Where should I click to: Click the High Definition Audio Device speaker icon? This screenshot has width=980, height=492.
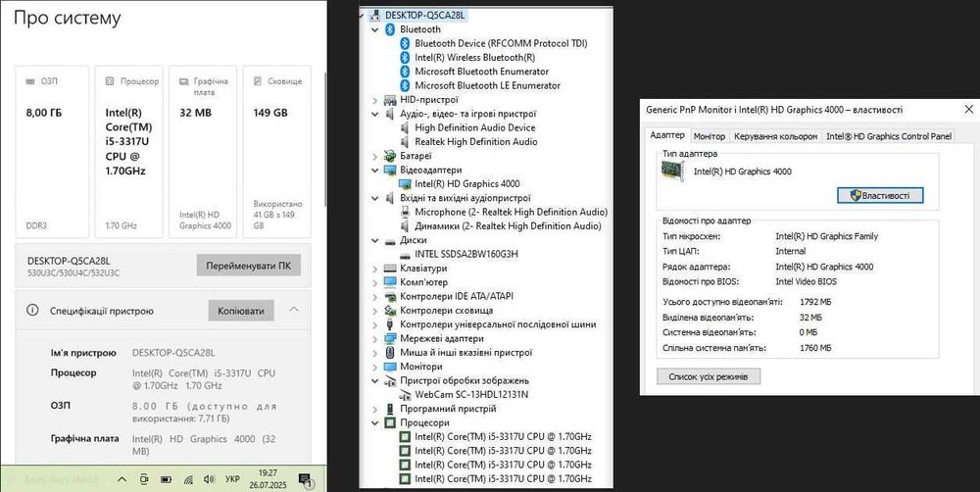pyautogui.click(x=405, y=127)
